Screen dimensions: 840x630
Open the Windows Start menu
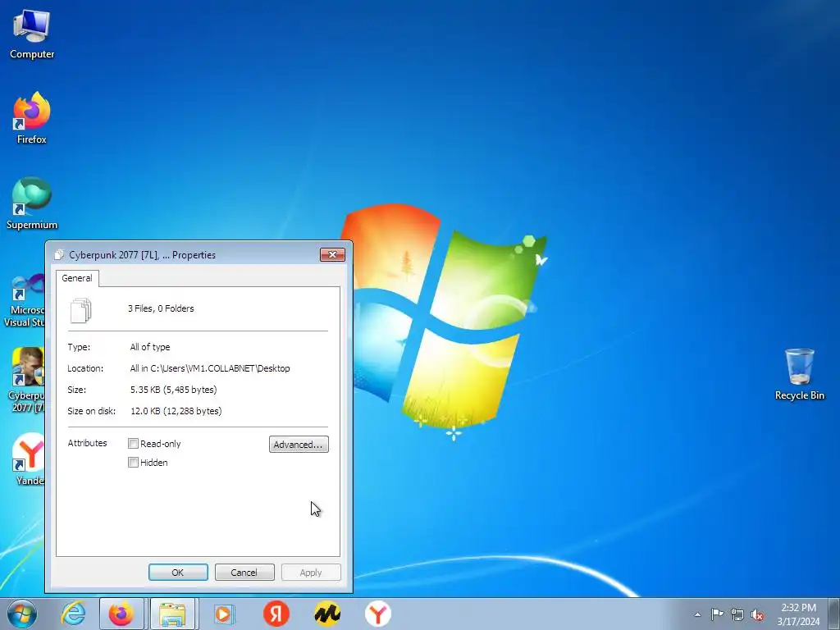(x=22, y=614)
